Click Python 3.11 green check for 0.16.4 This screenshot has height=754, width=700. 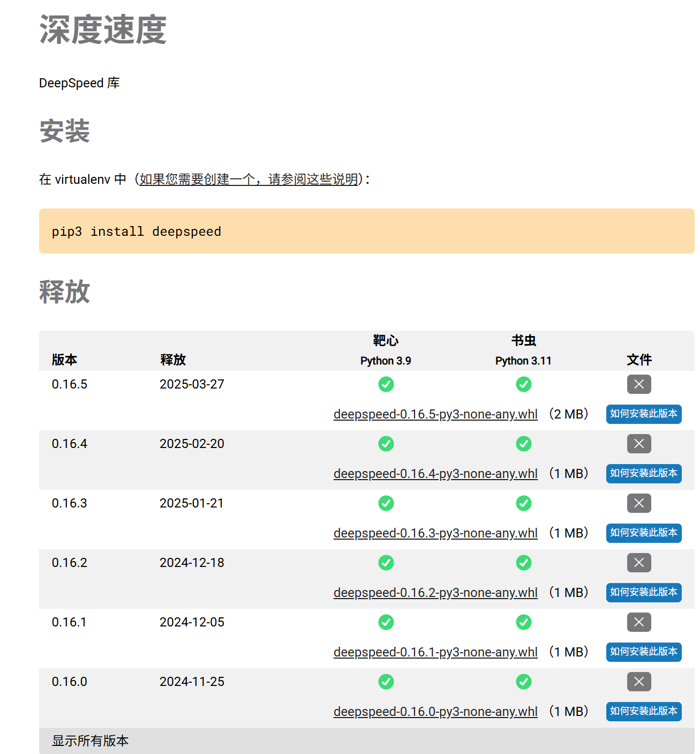[x=523, y=444]
